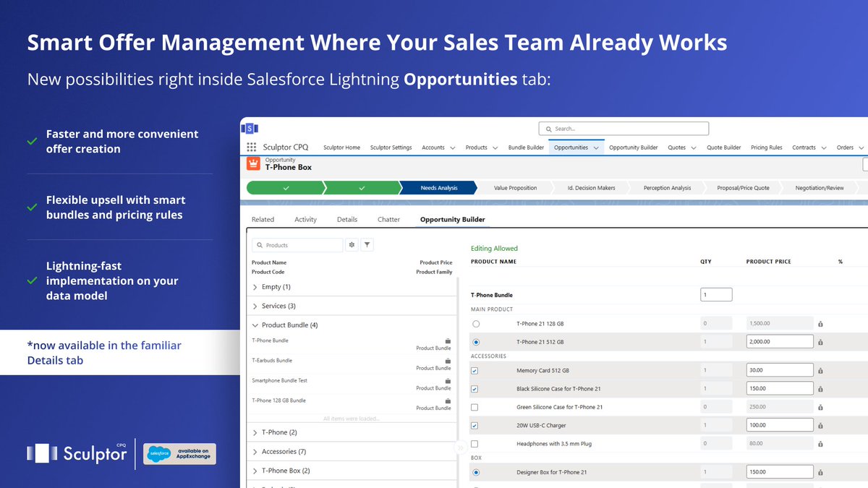
Task: Click the global Search box
Action: click(x=624, y=129)
